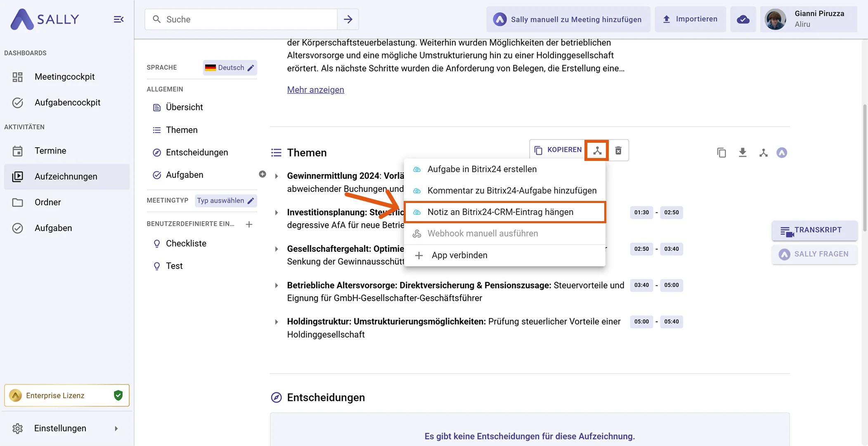The height and width of the screenshot is (446, 868).
Task: Expand the Holdingstruktur topic
Action: tap(277, 322)
